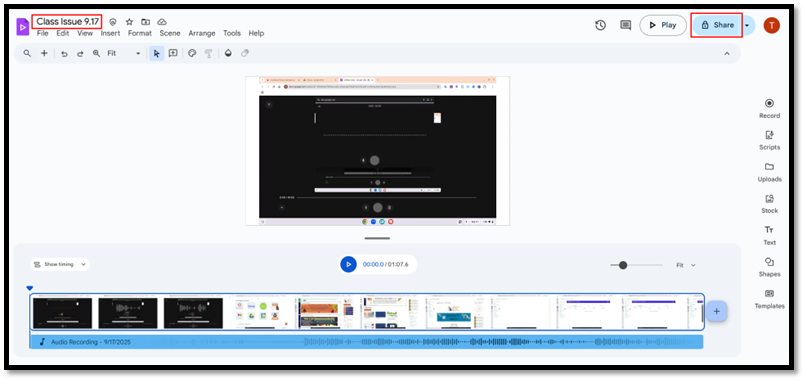
Task: Add a comment from toolbar
Action: [x=173, y=53]
